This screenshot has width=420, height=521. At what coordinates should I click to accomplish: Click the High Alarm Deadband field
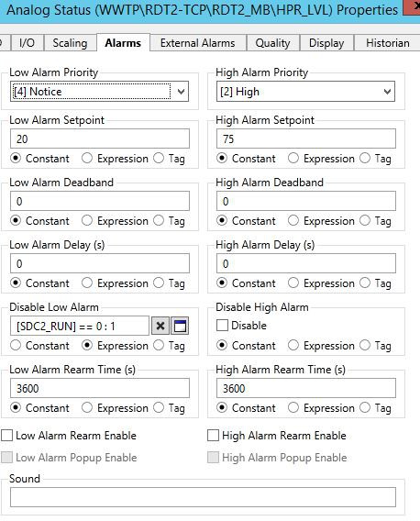point(306,201)
